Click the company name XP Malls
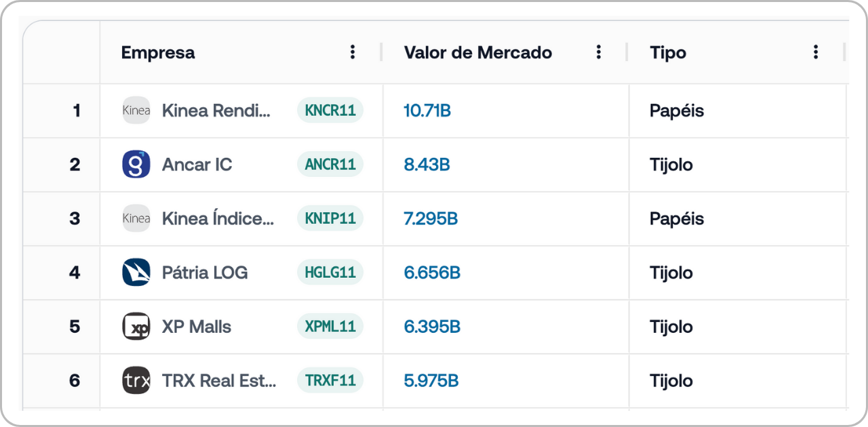 click(196, 327)
